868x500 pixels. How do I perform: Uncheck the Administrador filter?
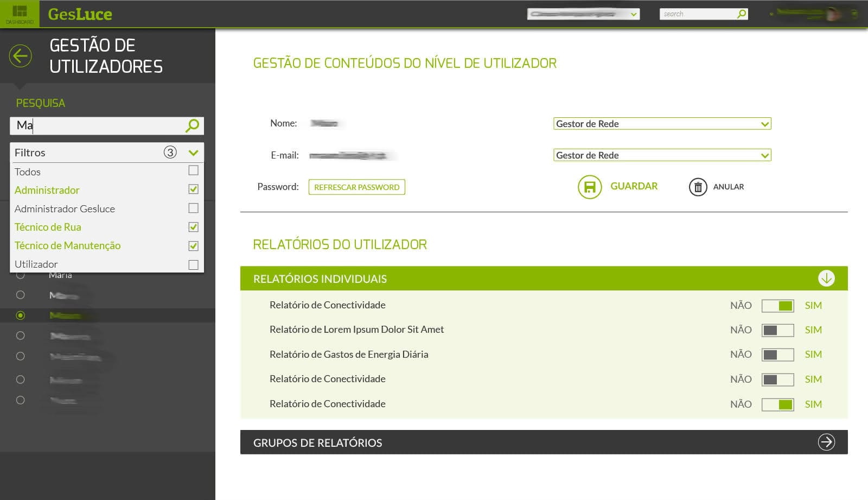pos(193,189)
